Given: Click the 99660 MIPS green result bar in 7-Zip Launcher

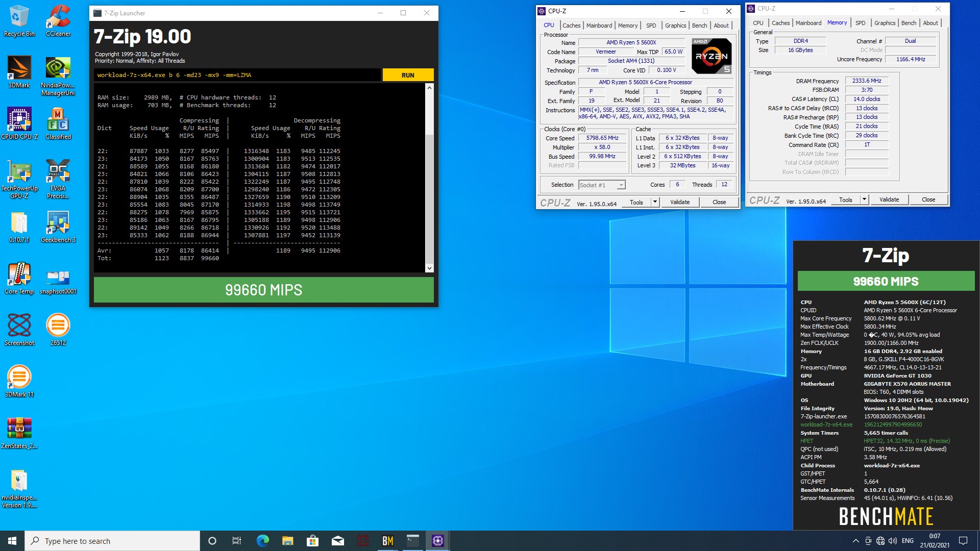Looking at the screenshot, I should (263, 290).
